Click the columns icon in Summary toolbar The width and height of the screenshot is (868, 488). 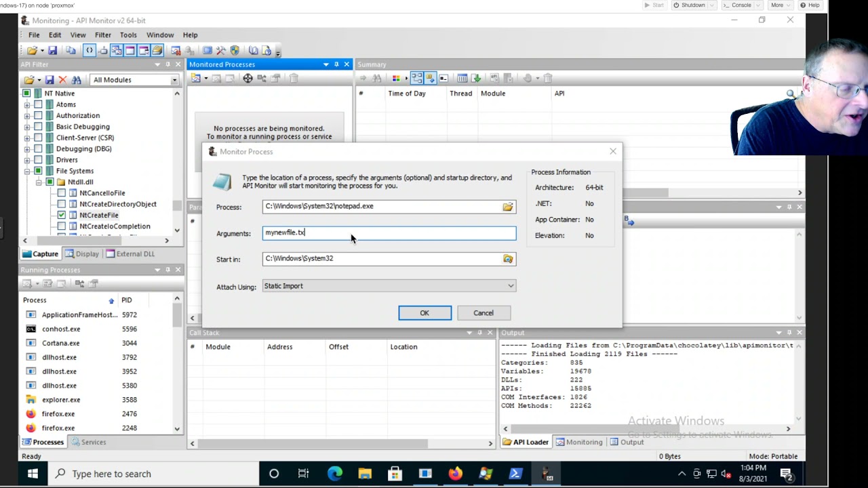[x=462, y=79]
